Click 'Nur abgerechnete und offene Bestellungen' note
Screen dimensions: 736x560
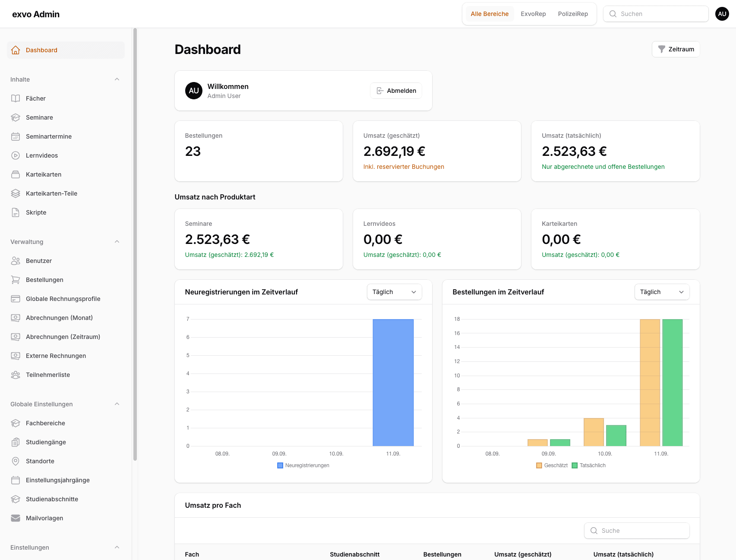(603, 167)
